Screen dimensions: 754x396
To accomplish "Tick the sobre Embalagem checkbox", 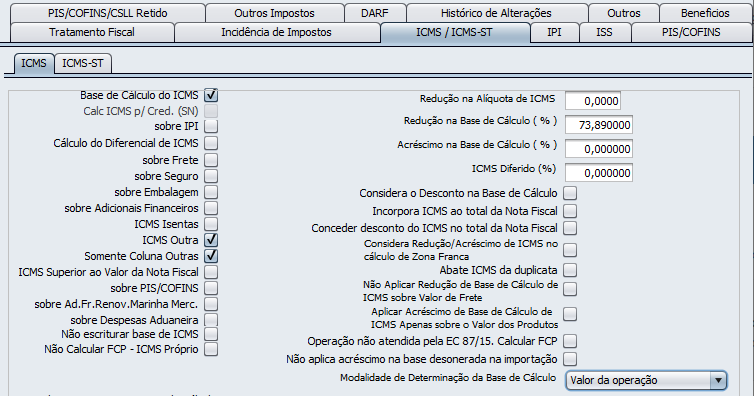I will click(x=211, y=192).
